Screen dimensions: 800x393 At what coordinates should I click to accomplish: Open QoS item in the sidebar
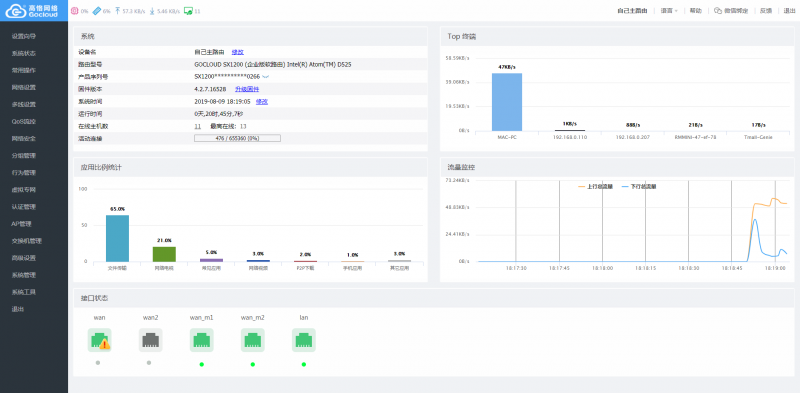click(x=24, y=121)
